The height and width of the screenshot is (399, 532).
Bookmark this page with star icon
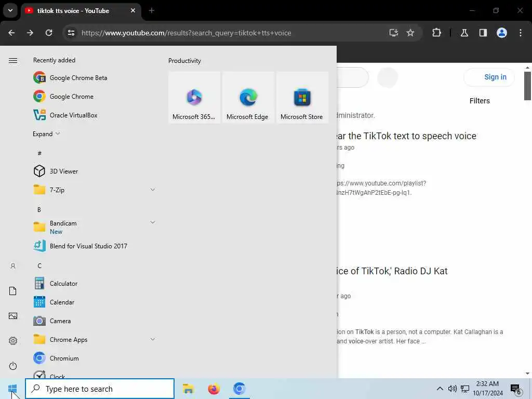[x=410, y=33]
